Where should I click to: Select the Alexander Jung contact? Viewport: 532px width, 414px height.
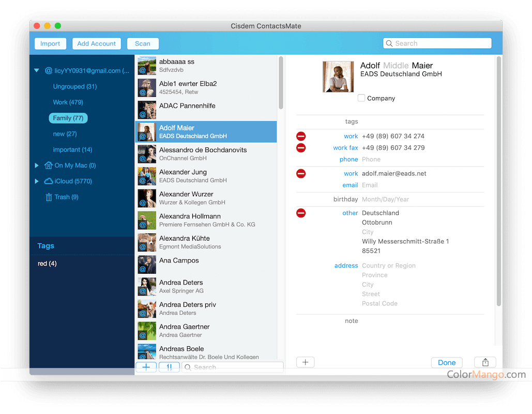coord(206,176)
